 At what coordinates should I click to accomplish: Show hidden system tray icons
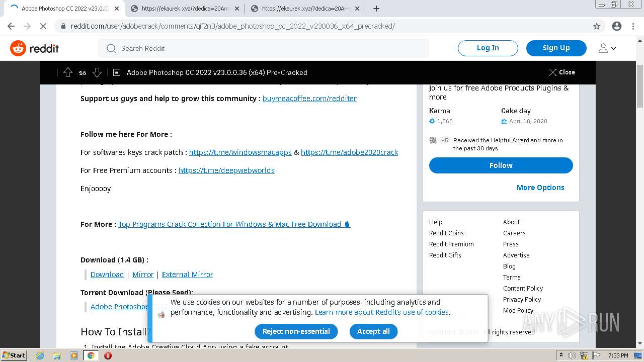561,355
